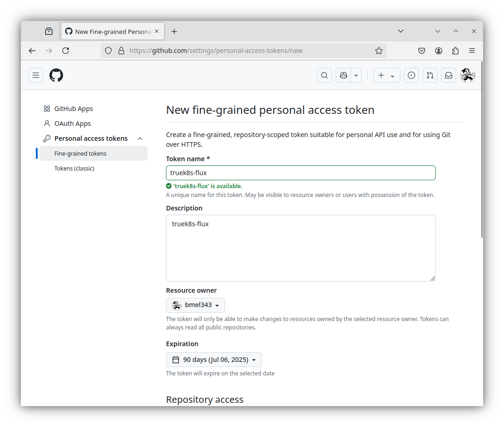Reload the current page

tap(66, 51)
